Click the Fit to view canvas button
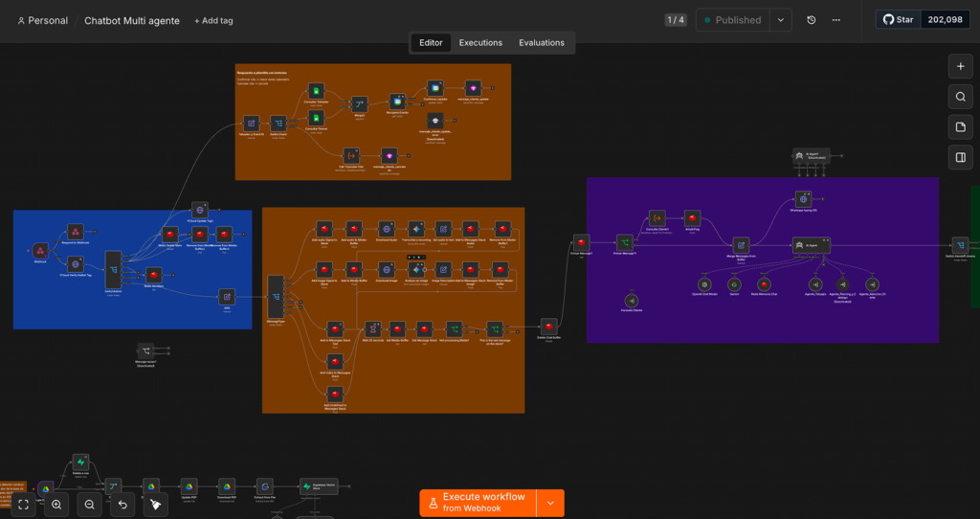980x519 pixels. (24, 504)
